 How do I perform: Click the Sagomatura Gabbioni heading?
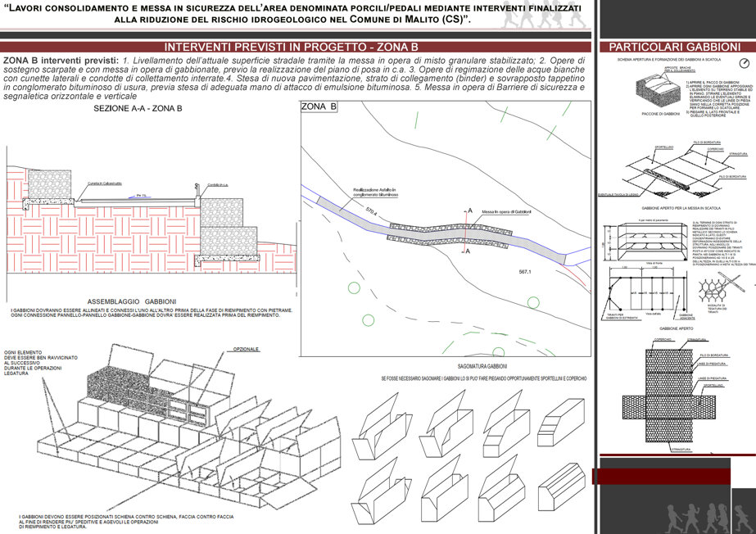tap(482, 366)
